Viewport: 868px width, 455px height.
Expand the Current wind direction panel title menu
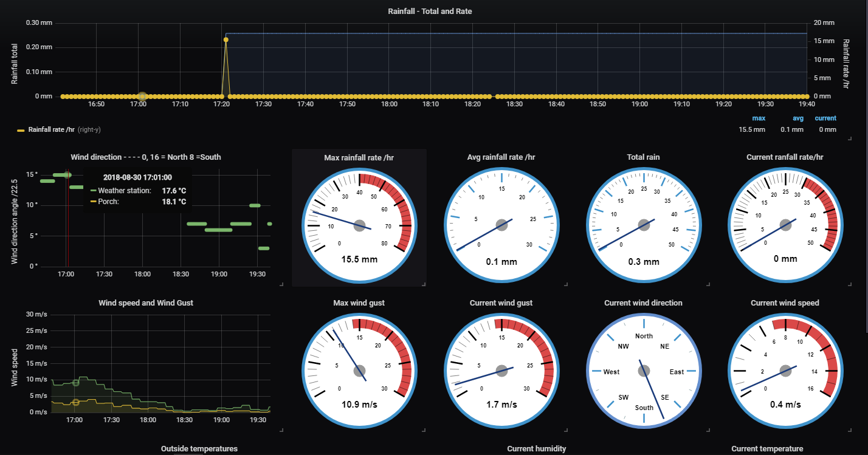[x=643, y=303]
